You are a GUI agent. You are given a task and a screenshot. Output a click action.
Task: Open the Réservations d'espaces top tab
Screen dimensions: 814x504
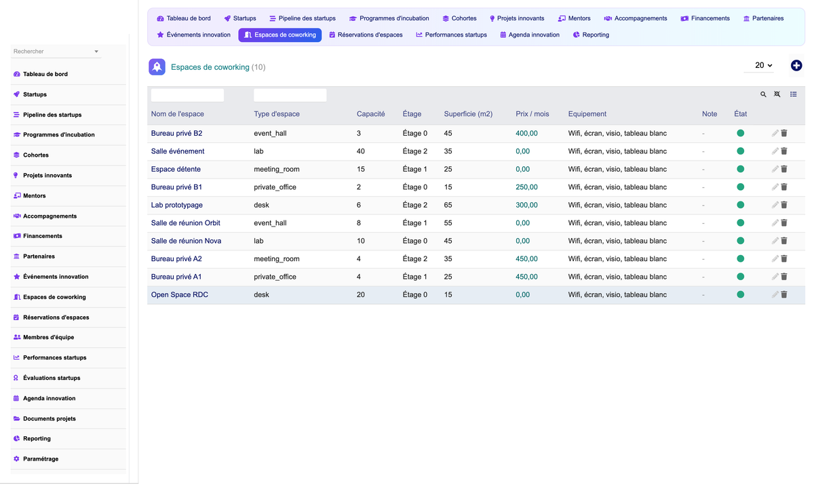click(365, 35)
